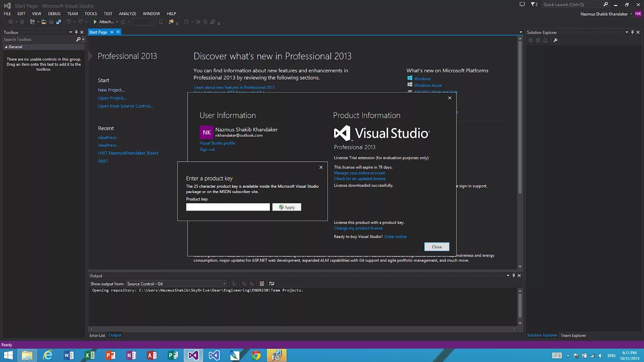Screen dimensions: 644x362
Task: Open File Explorer from the taskbar
Action: pyautogui.click(x=27, y=355)
